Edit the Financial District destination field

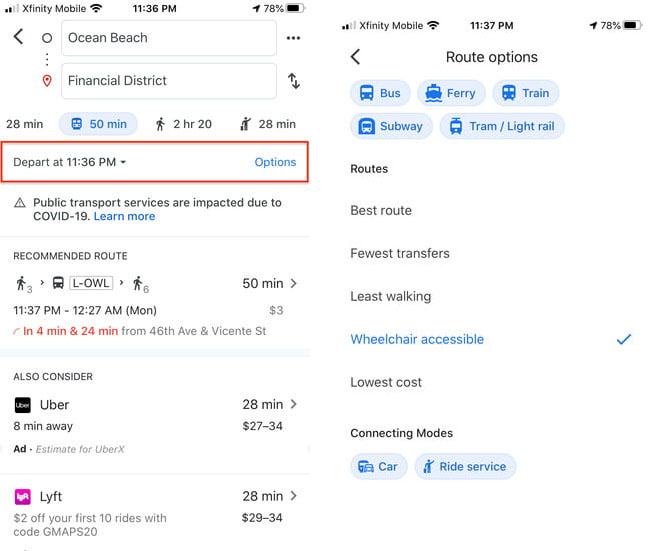pyautogui.click(x=169, y=81)
